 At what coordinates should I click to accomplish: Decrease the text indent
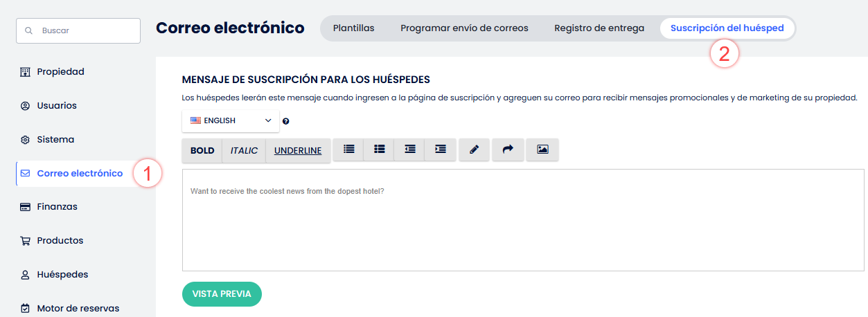409,150
